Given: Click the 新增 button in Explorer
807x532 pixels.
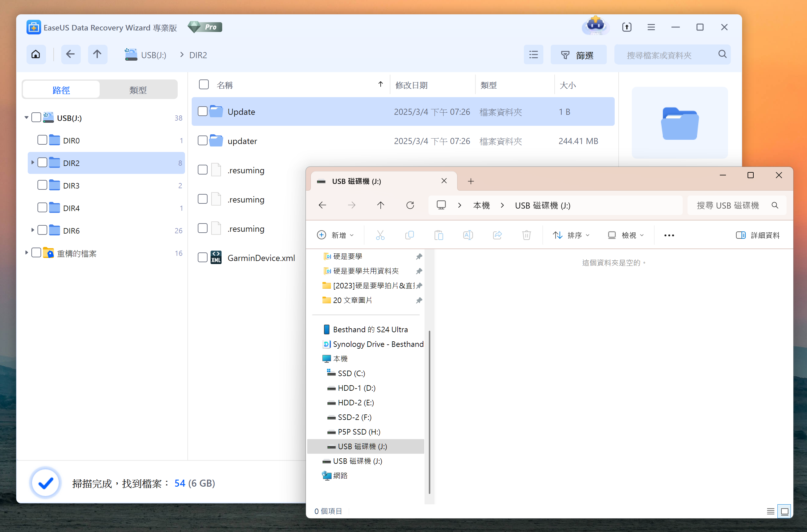Looking at the screenshot, I should [335, 235].
